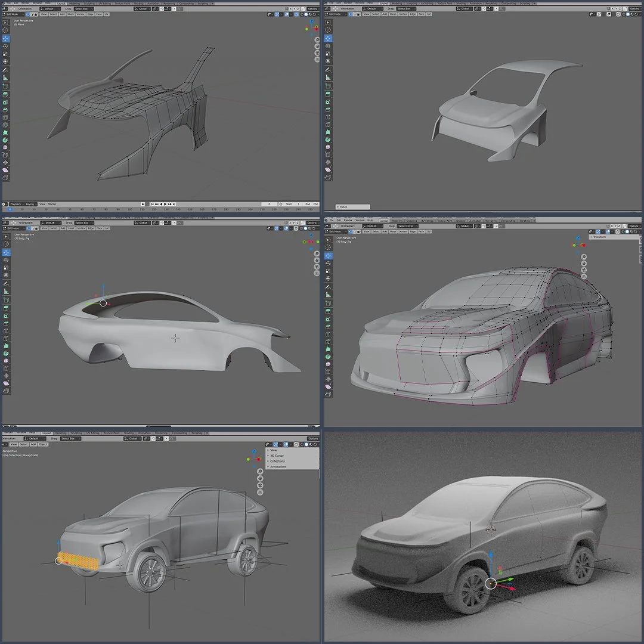Toggle X-ray mode in top-left panel

[296, 14]
